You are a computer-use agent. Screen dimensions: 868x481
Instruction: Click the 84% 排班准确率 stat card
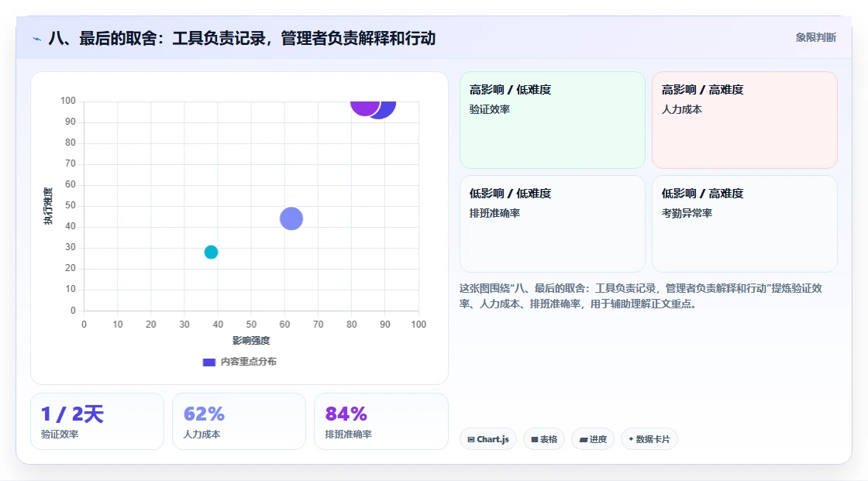(x=381, y=421)
